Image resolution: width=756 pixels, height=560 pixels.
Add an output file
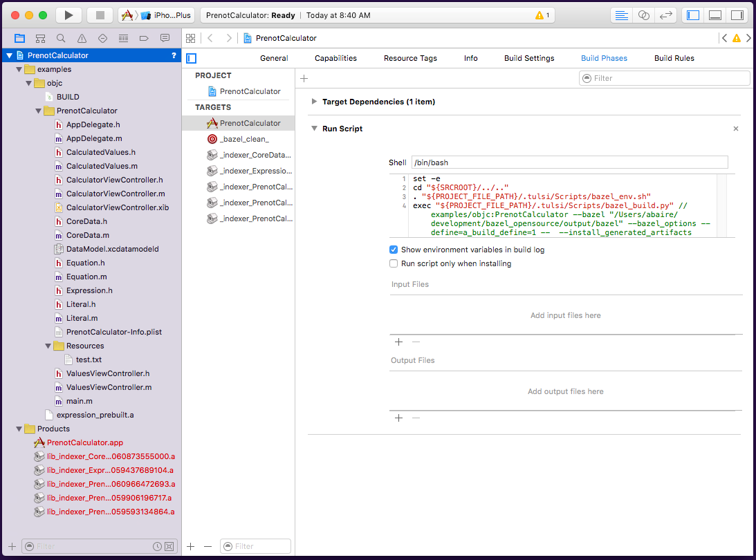[x=398, y=418]
